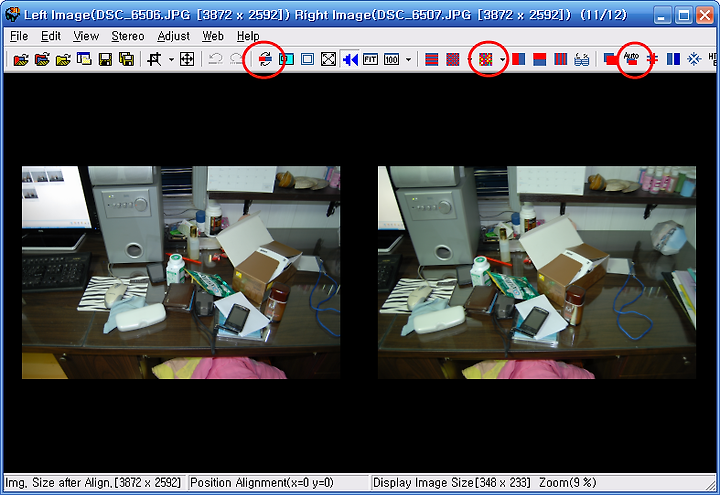The height and width of the screenshot is (495, 720).
Task: Click the 3D glasses icon
Action: point(581,60)
